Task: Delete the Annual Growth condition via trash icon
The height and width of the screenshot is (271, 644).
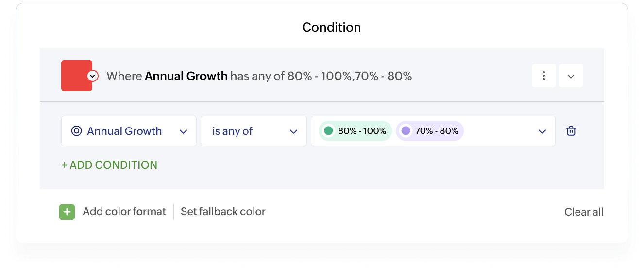Action: [571, 131]
